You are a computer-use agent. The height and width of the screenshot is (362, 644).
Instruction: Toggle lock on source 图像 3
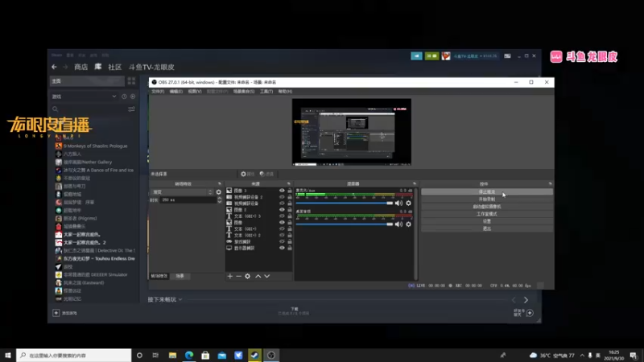290,191
